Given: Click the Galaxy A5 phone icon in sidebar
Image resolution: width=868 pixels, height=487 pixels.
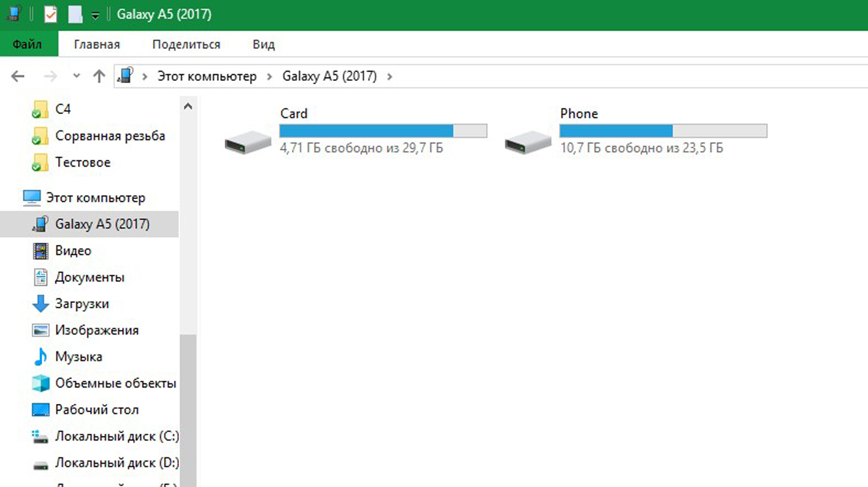Looking at the screenshot, I should 40,224.
